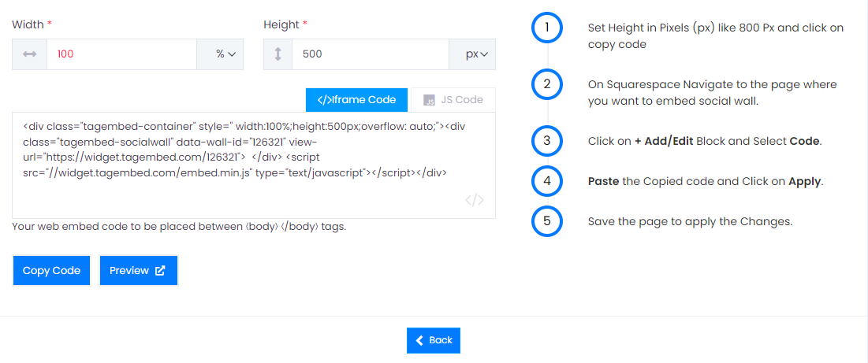Click step text 'Paste the Copied code'
868x363 pixels.
(x=706, y=181)
